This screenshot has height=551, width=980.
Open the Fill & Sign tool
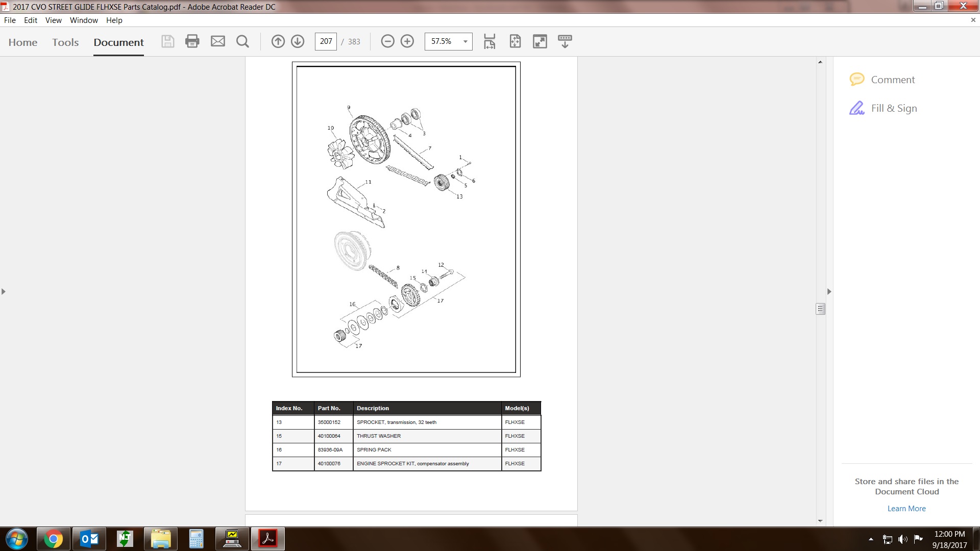coord(894,108)
